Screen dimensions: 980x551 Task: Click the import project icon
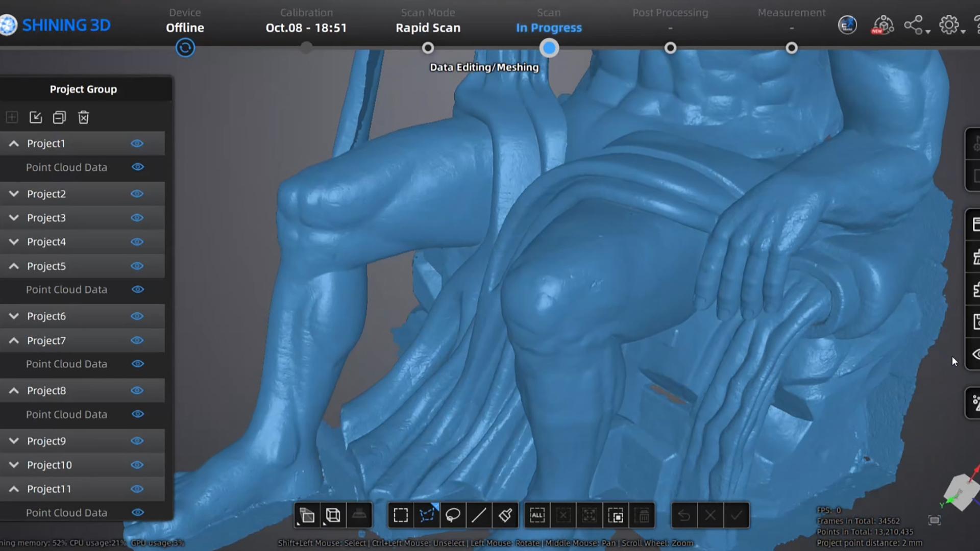click(x=36, y=117)
